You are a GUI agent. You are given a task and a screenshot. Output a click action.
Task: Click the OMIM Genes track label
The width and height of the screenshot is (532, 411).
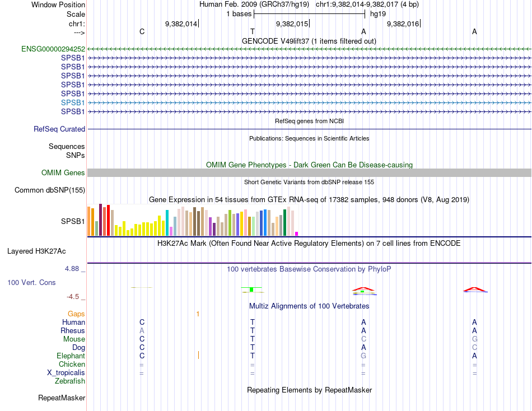63,173
